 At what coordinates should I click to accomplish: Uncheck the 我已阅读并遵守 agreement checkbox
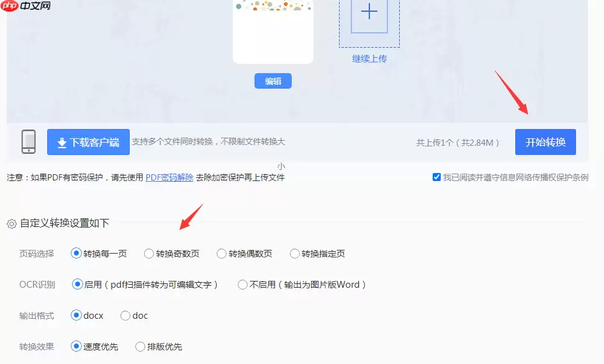click(x=437, y=177)
